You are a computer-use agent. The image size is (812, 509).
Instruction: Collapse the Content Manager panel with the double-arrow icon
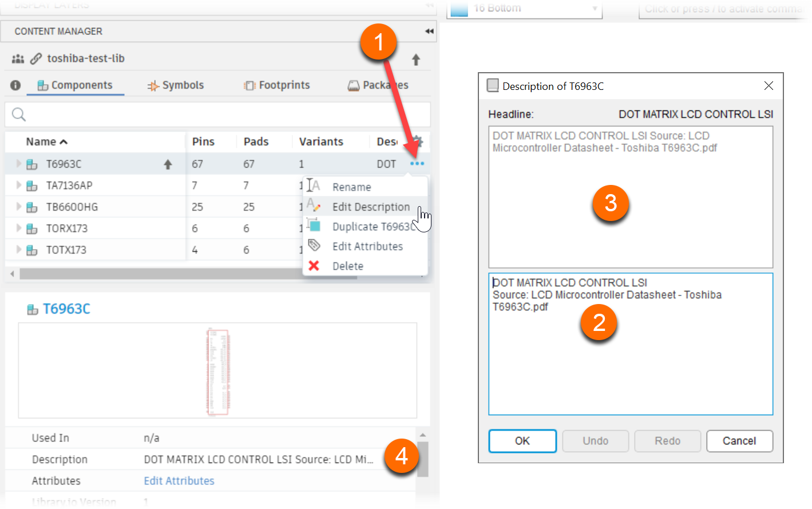429,31
